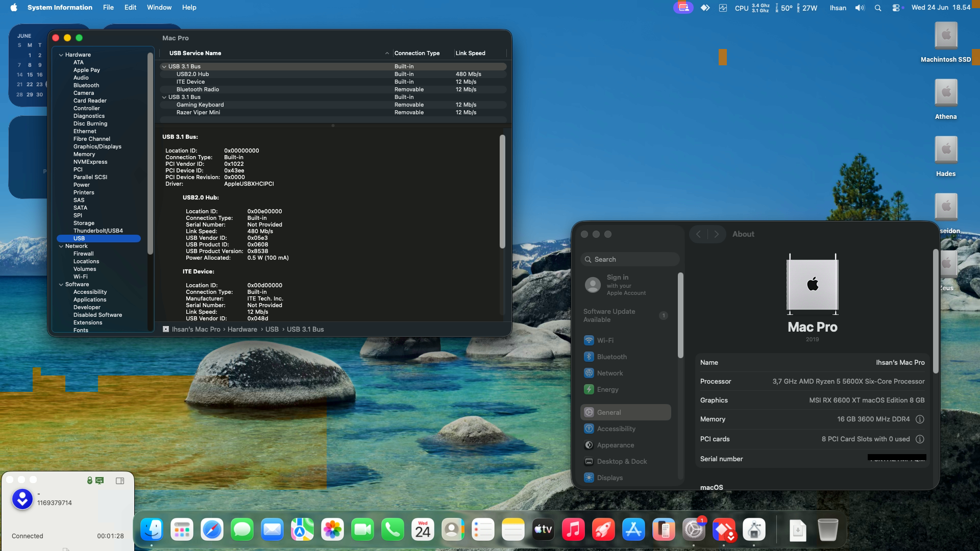
Task: Collapse first USB 3.1 Bus row
Action: (164, 66)
